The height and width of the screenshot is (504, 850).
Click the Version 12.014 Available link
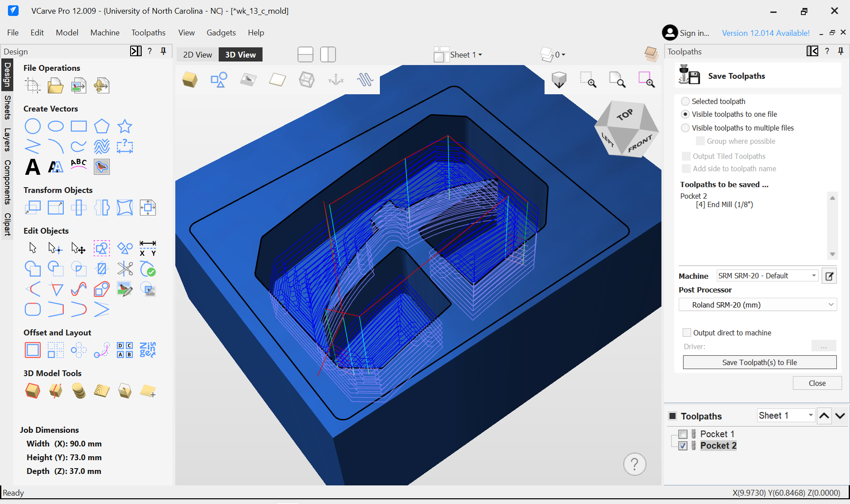click(x=765, y=33)
